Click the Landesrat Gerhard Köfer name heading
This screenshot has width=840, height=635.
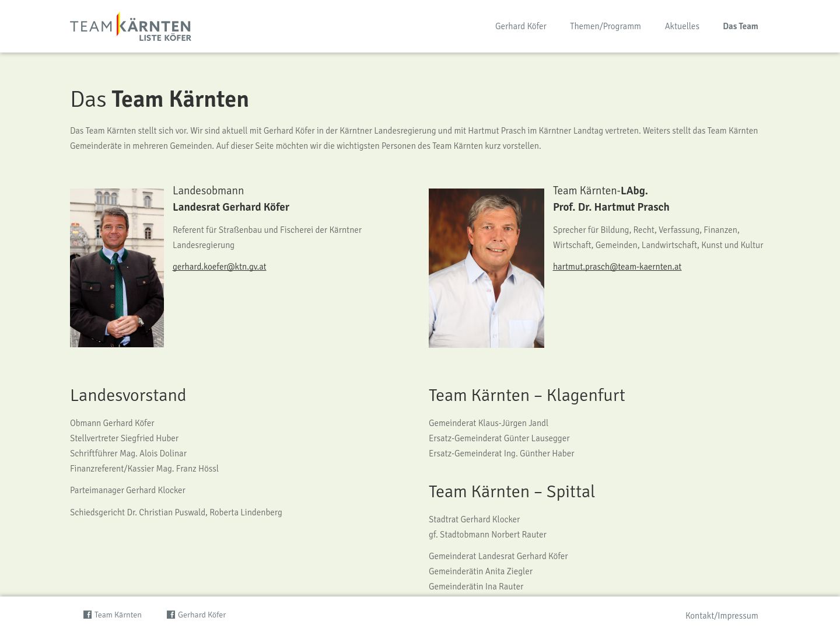(x=231, y=207)
